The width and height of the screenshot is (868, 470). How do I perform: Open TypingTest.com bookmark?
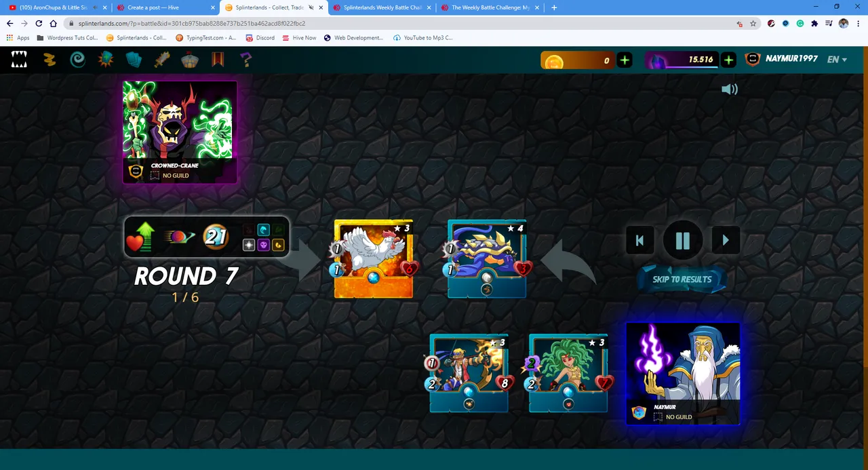click(206, 38)
